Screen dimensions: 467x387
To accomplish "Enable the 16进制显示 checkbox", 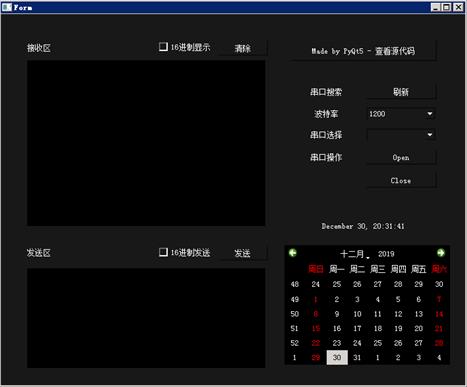I will pyautogui.click(x=163, y=47).
